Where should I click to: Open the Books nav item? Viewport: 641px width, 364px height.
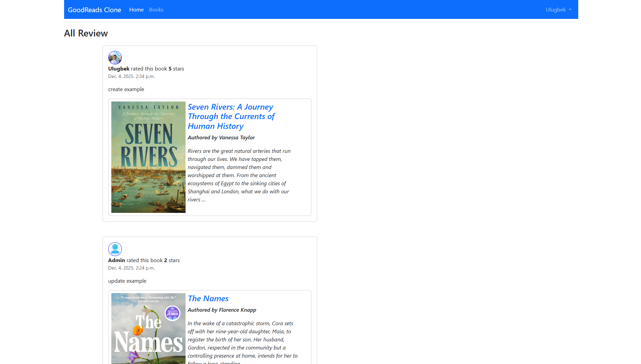[x=156, y=10]
